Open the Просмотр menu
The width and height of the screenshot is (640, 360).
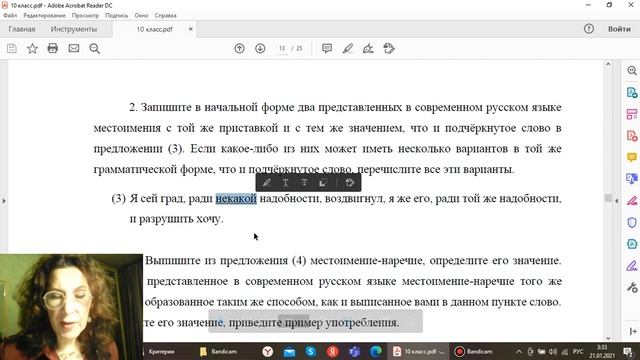(85, 16)
